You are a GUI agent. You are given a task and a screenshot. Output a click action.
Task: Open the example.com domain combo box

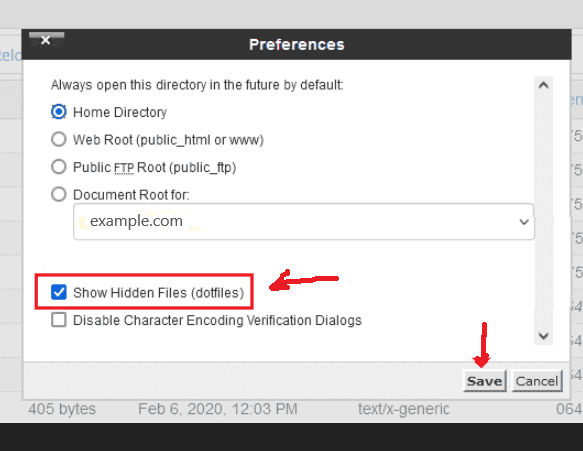303,222
